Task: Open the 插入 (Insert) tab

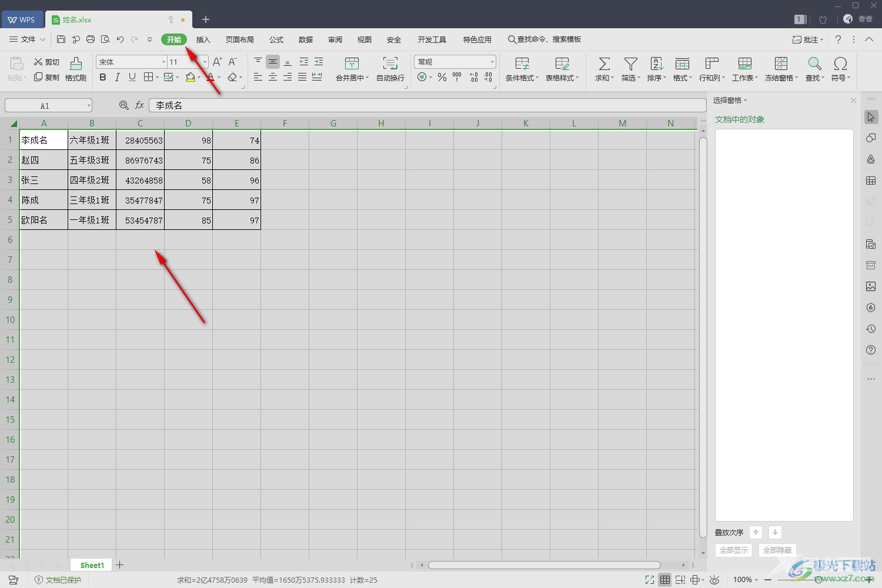Action: (203, 39)
